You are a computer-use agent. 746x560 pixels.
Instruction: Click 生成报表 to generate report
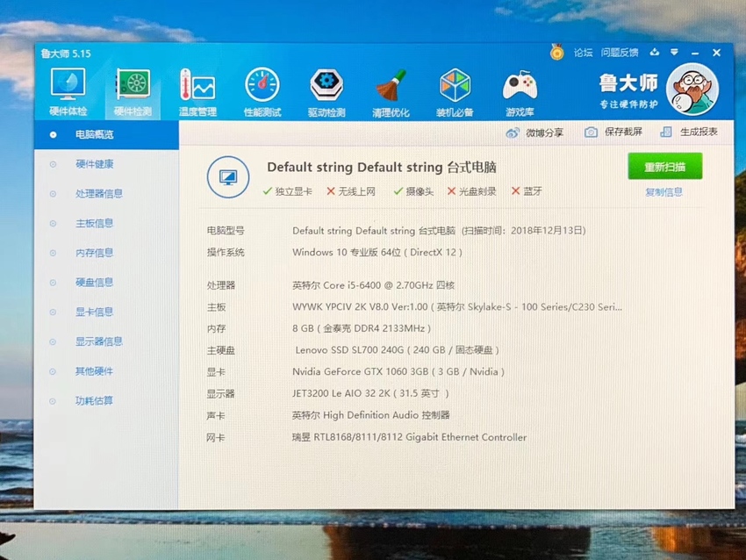(x=689, y=132)
